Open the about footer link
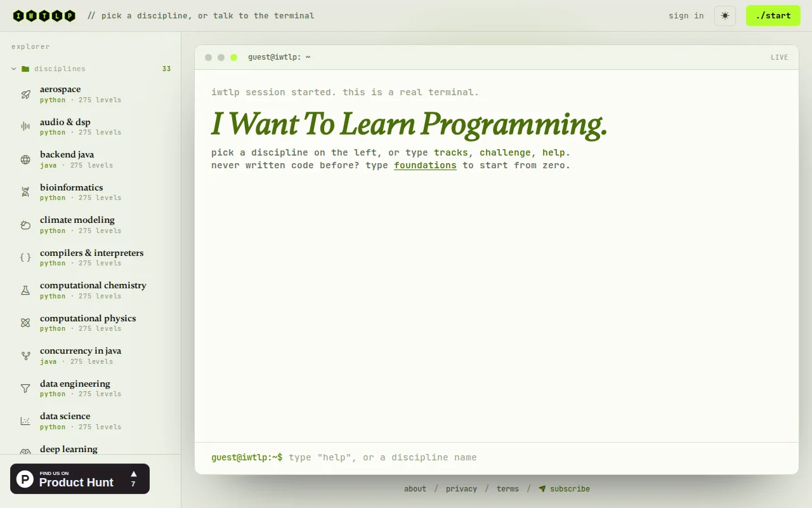Viewport: 812px width, 508px height. point(415,489)
